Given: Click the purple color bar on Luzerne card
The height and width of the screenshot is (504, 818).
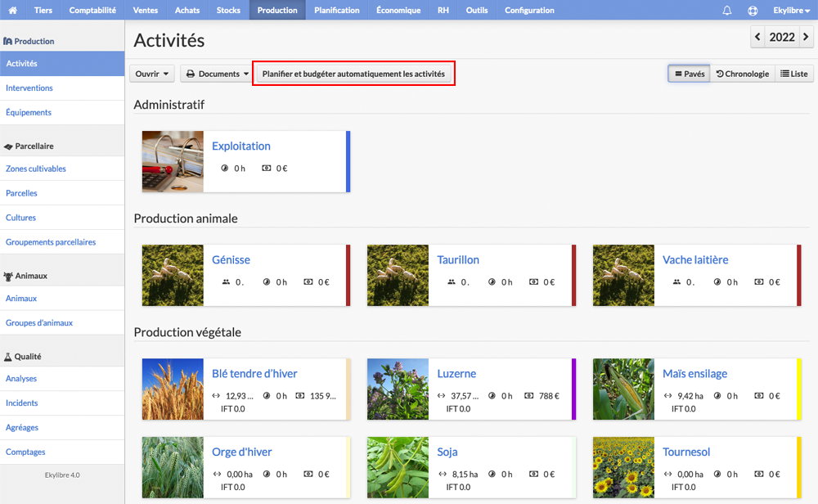Looking at the screenshot, I should click(573, 389).
